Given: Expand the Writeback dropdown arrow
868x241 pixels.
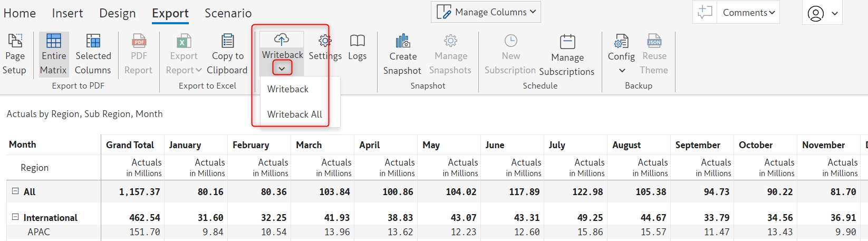Looking at the screenshot, I should pyautogui.click(x=282, y=69).
